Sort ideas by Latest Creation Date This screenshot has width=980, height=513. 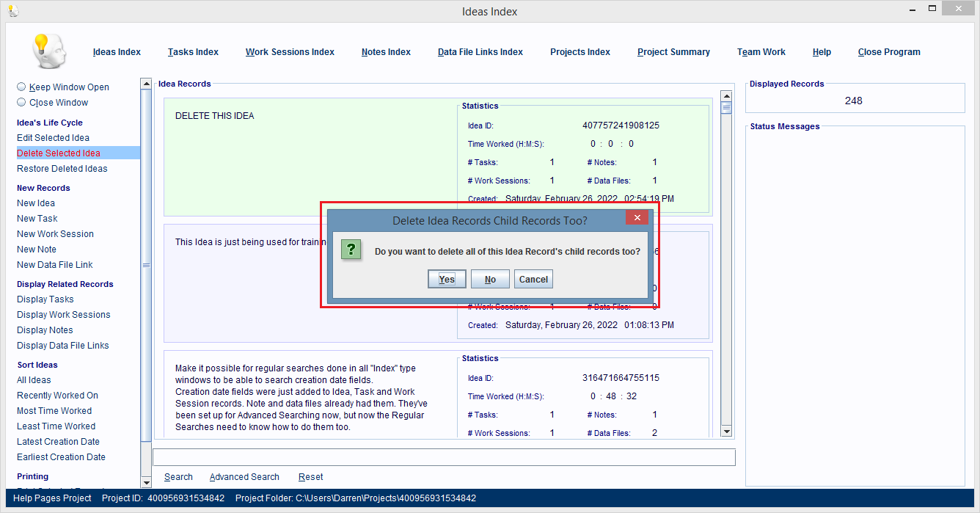point(58,442)
